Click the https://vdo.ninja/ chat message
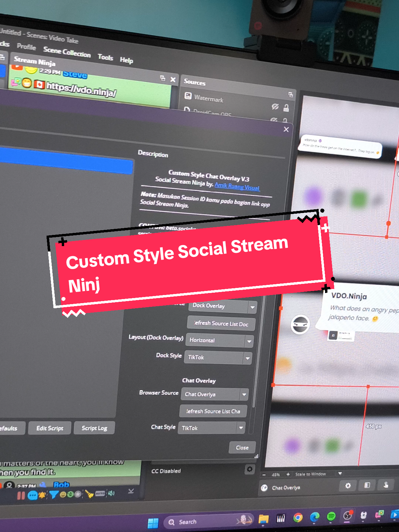 coord(81,89)
